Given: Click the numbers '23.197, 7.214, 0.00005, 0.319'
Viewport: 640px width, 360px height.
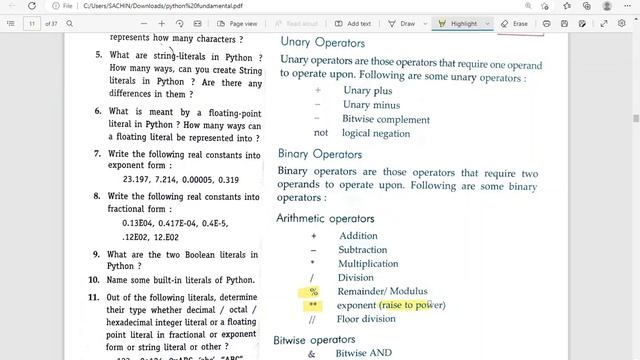Looking at the screenshot, I should click(x=181, y=180).
